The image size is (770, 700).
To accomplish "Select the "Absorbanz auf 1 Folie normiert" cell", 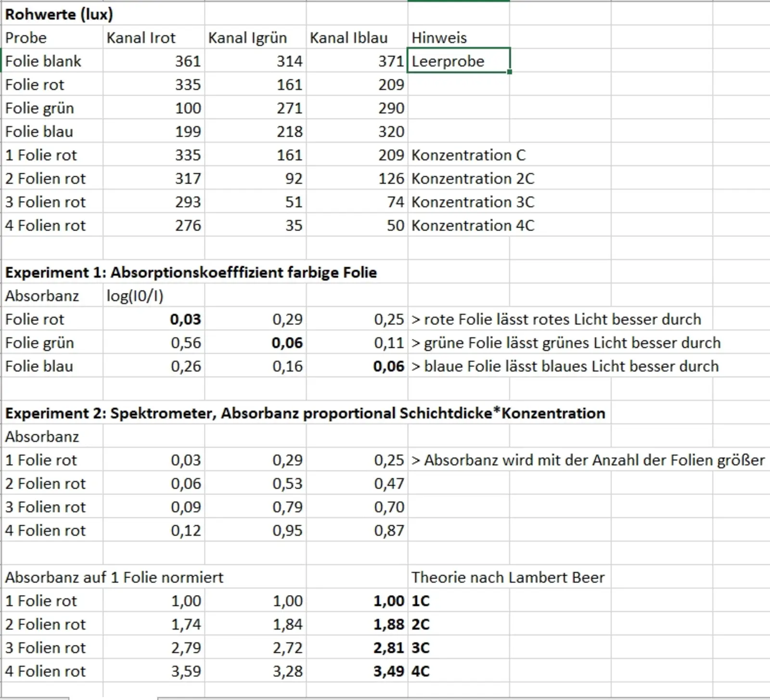I will tap(114, 577).
